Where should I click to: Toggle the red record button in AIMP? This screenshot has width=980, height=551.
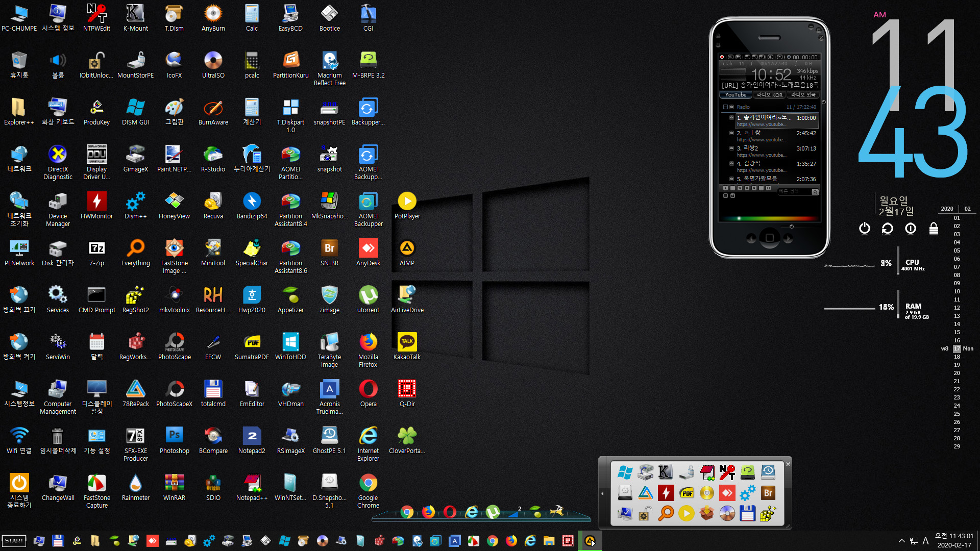[722, 57]
